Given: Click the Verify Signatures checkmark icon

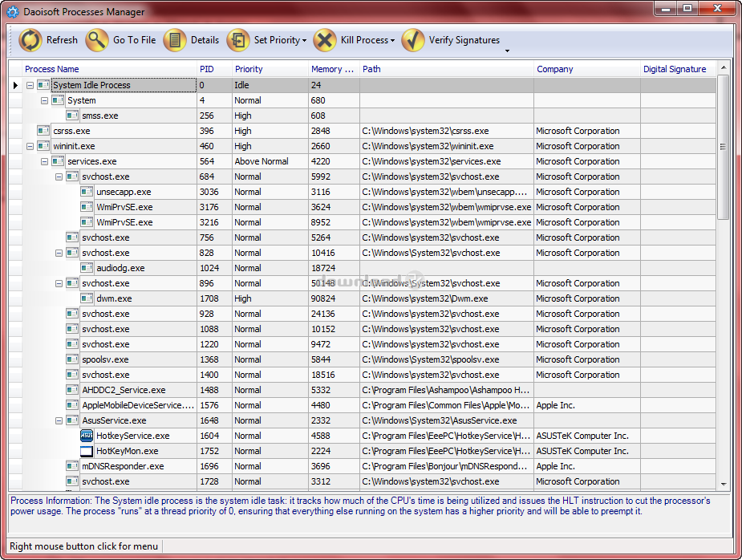Looking at the screenshot, I should pos(413,40).
